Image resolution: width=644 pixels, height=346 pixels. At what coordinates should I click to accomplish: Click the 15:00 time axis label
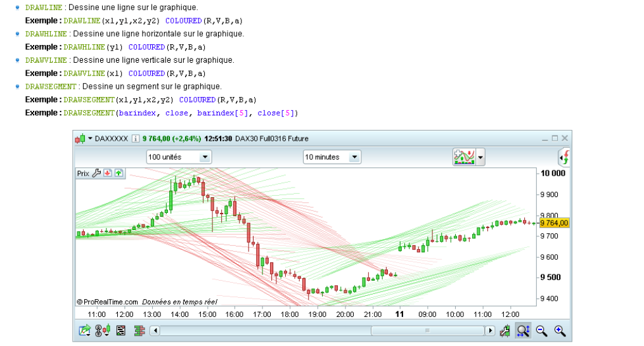(207, 314)
